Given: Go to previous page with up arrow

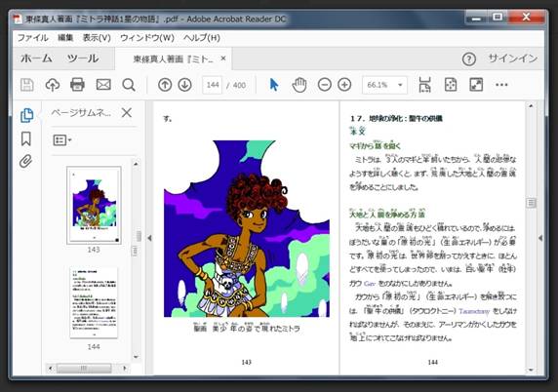Looking at the screenshot, I should (x=165, y=85).
